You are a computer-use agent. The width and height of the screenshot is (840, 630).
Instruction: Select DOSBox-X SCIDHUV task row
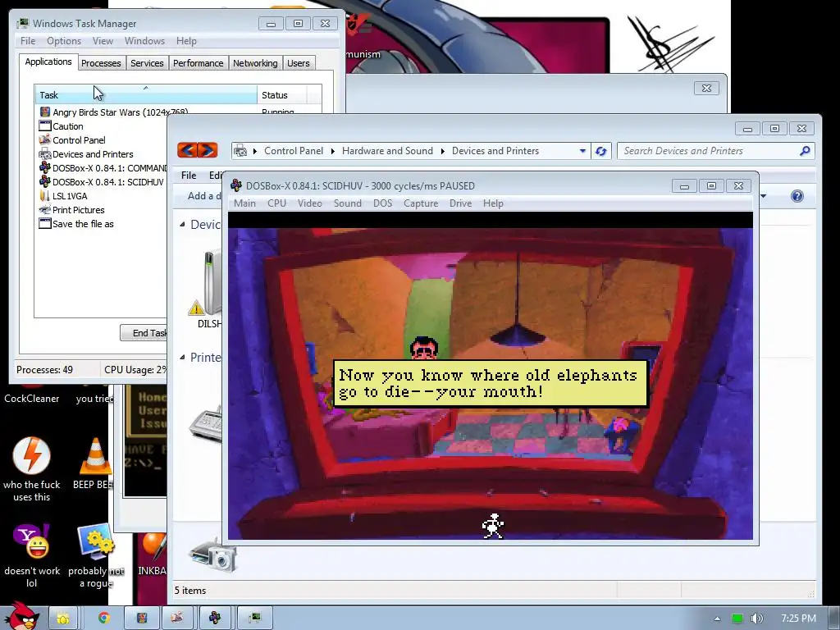(x=102, y=182)
